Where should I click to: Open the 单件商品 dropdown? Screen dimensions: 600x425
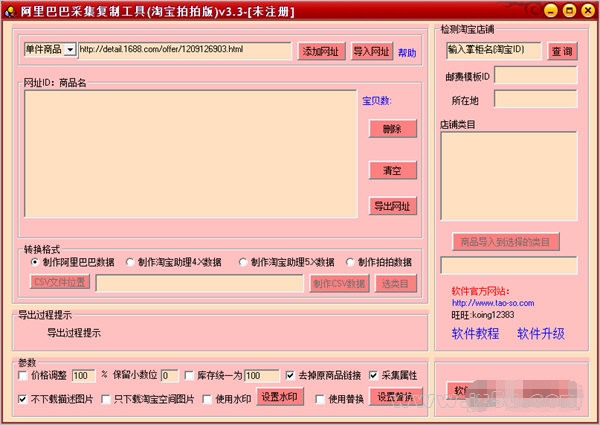[x=70, y=50]
